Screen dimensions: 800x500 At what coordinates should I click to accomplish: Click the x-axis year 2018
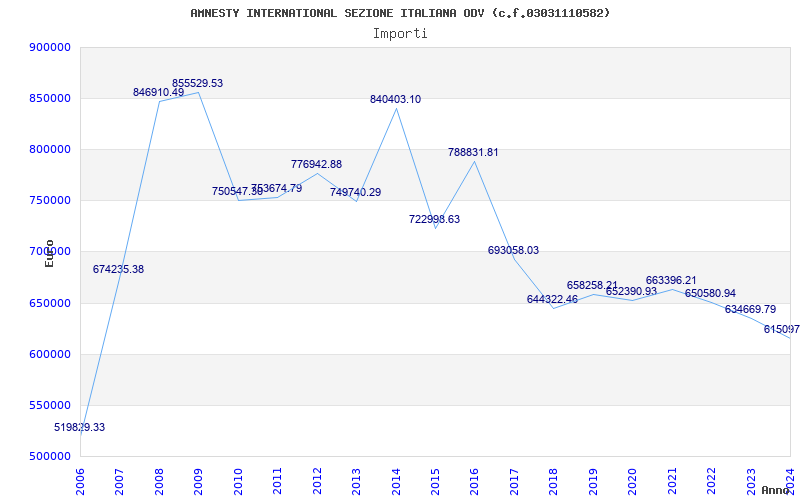pyautogui.click(x=554, y=481)
